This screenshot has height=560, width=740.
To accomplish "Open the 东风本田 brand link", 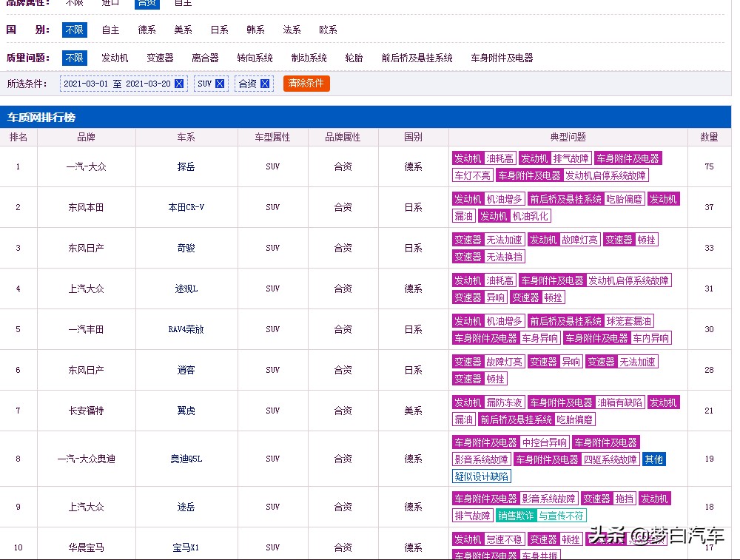I will click(x=86, y=207).
